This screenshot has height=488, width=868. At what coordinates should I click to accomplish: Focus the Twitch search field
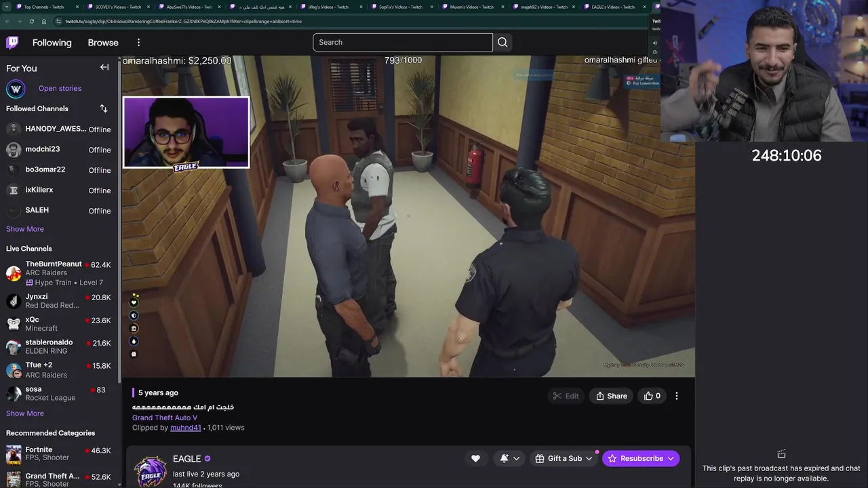pos(403,42)
